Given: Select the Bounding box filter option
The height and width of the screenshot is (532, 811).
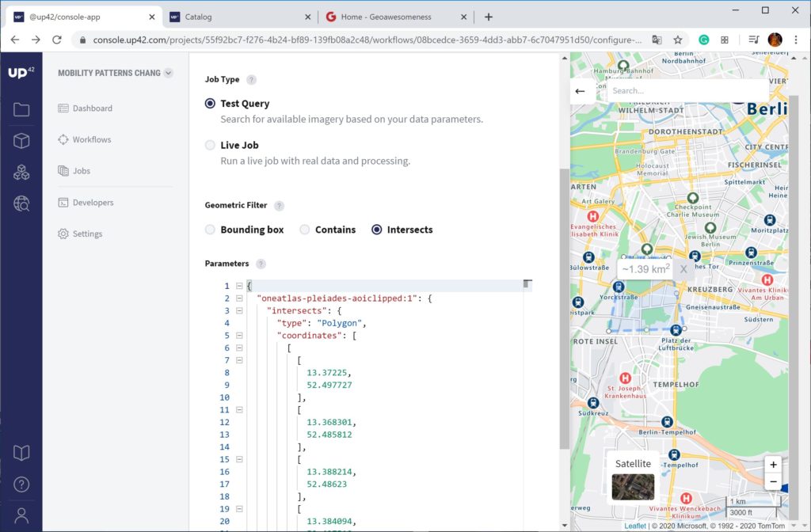Looking at the screenshot, I should [210, 230].
